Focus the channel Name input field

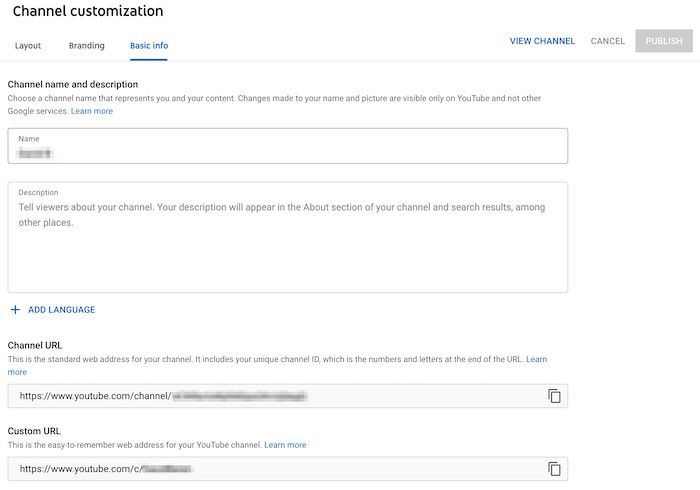pyautogui.click(x=287, y=152)
